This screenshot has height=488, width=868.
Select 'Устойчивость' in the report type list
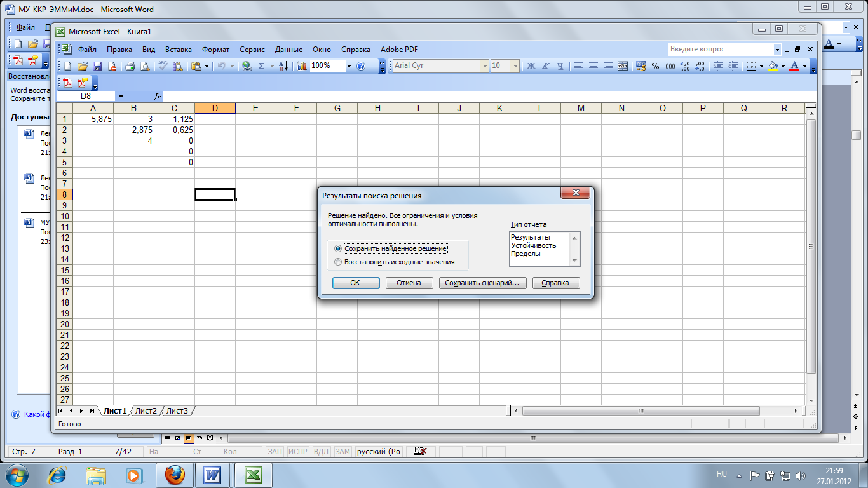(533, 245)
